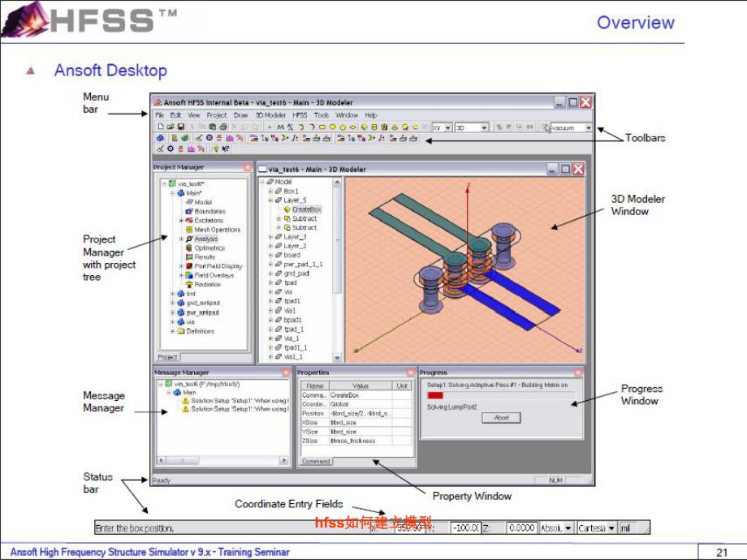The width and height of the screenshot is (747, 560).
Task: Click the Value column header in Properties
Action: (361, 386)
